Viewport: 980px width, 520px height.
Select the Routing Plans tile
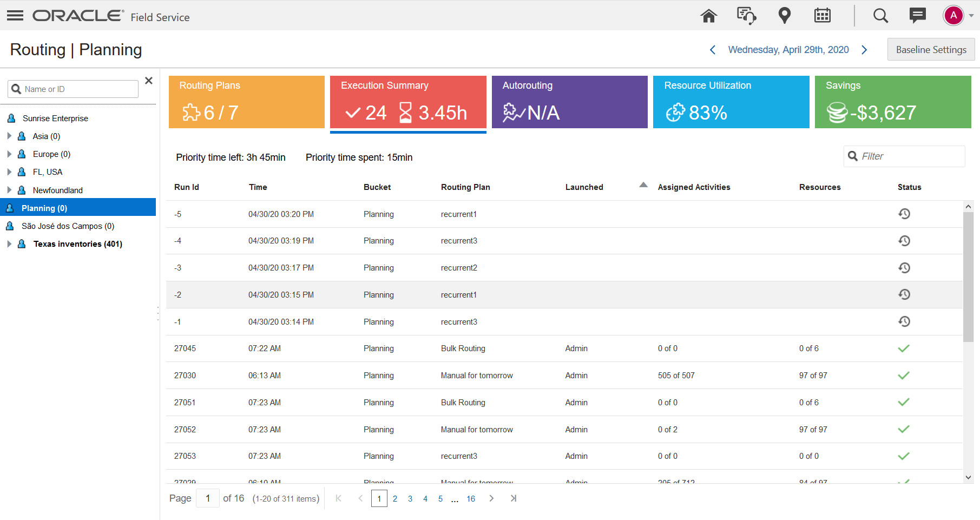click(246, 102)
